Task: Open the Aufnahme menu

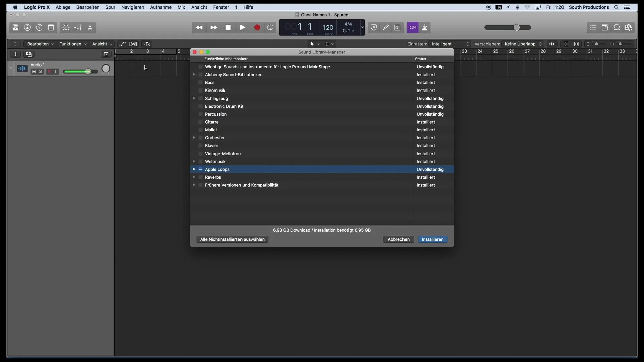Action: point(161,7)
